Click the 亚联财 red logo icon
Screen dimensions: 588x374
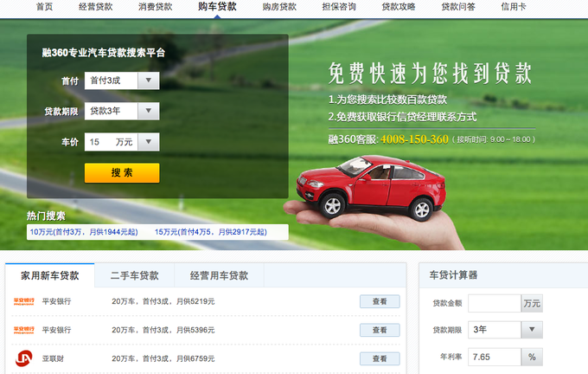[24, 358]
